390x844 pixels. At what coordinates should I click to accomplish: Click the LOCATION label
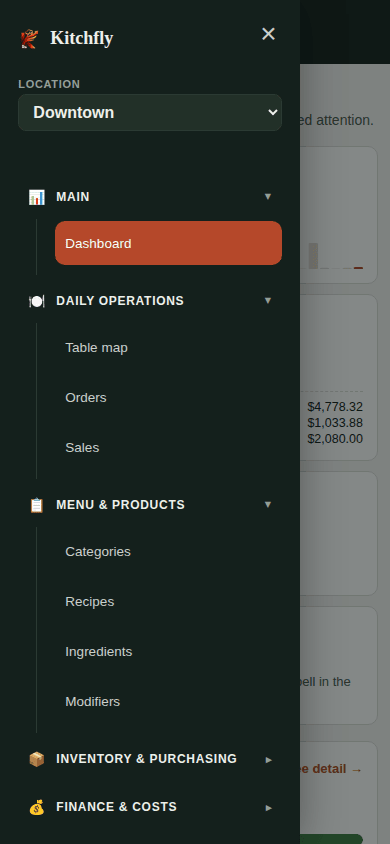pos(49,85)
